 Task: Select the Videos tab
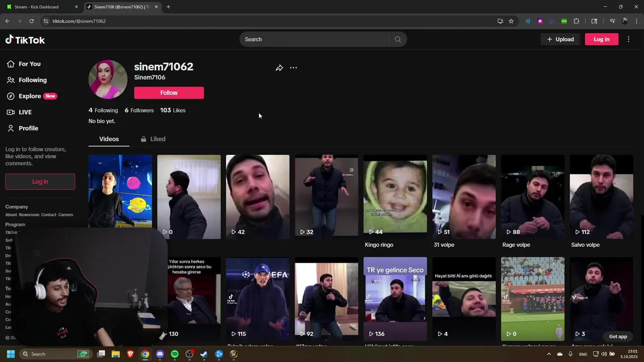109,139
